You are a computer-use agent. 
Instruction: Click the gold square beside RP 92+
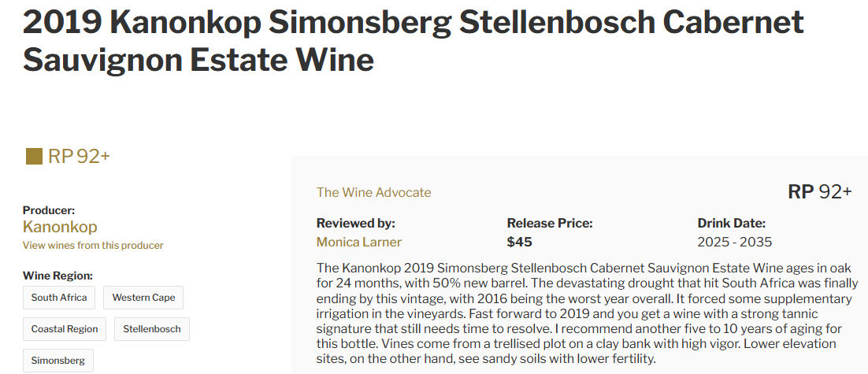tap(34, 156)
